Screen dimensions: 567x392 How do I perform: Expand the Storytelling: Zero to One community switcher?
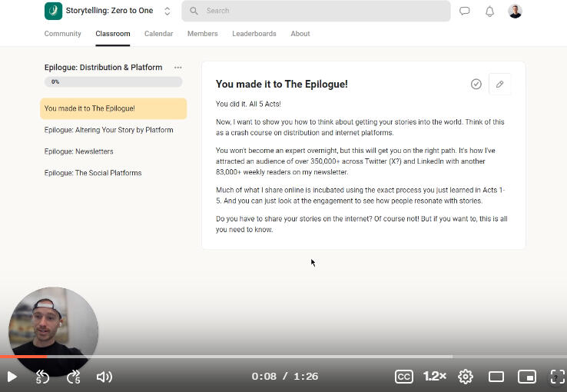pos(167,11)
